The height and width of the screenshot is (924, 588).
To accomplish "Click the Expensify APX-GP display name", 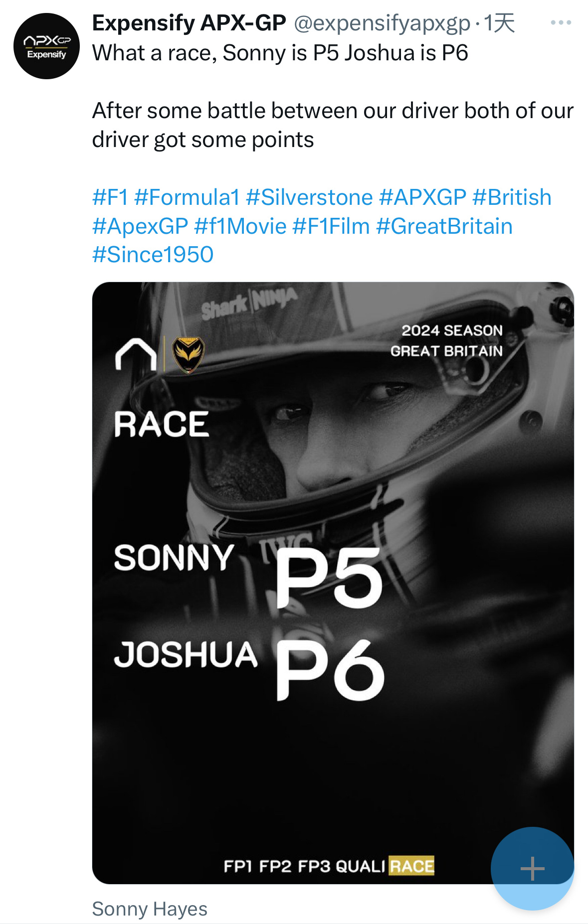I will (189, 23).
